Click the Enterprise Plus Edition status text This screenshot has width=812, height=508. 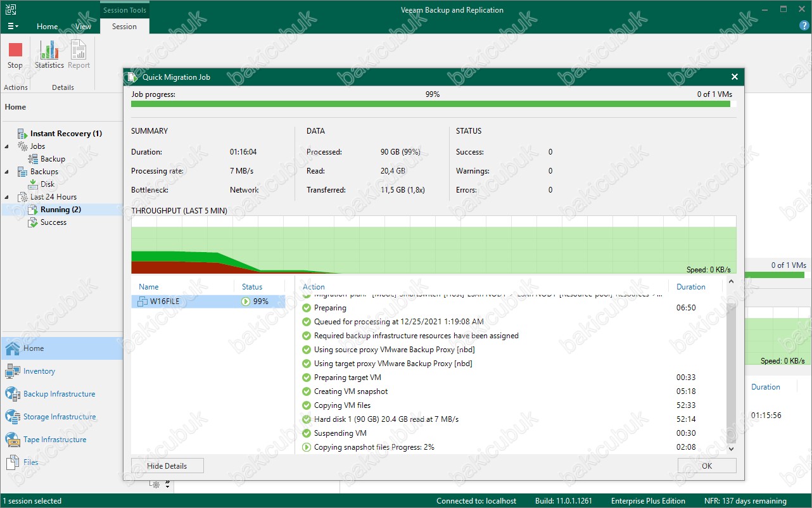click(648, 501)
